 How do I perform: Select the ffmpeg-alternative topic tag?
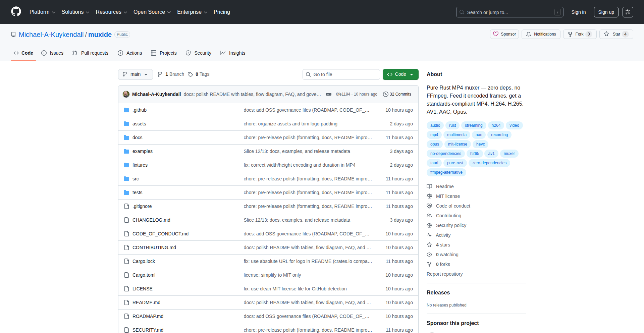click(x=446, y=172)
